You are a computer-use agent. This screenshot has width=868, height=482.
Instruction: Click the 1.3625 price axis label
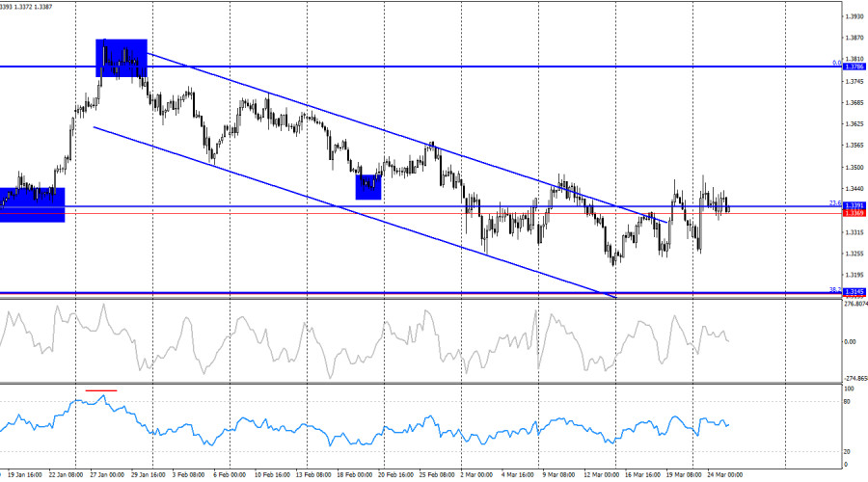coord(854,124)
